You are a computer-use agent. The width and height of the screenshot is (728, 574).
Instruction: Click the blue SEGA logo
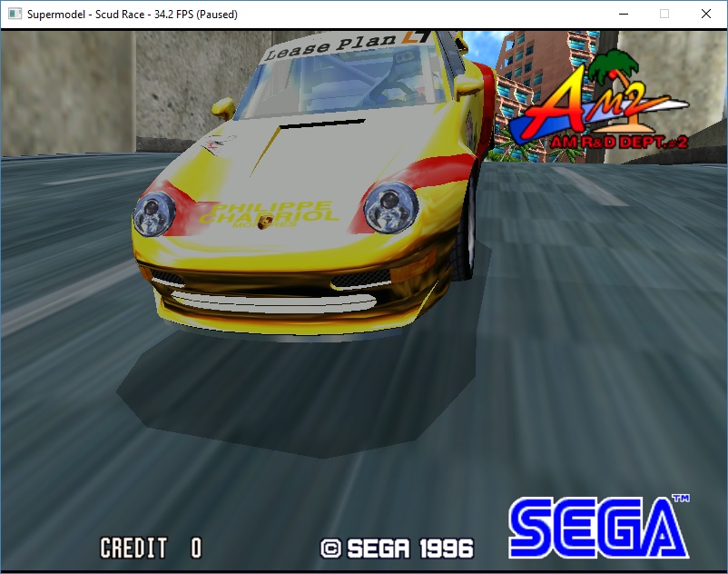pos(599,527)
